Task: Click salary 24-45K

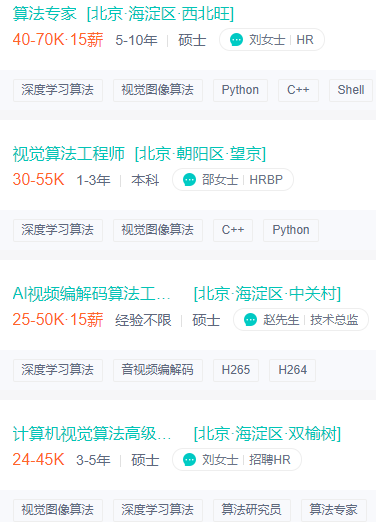Action: [x=38, y=460]
